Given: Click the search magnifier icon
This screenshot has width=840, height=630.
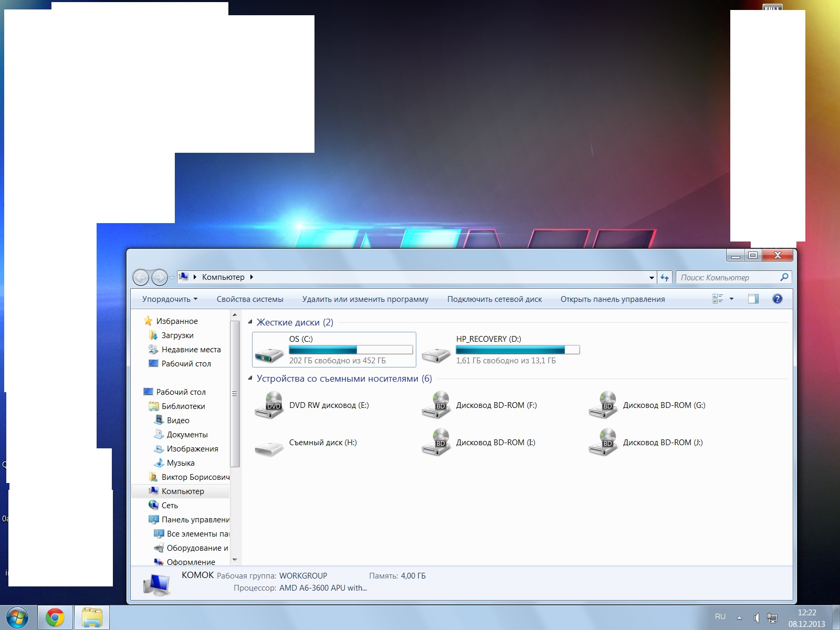Looking at the screenshot, I should pos(784,277).
